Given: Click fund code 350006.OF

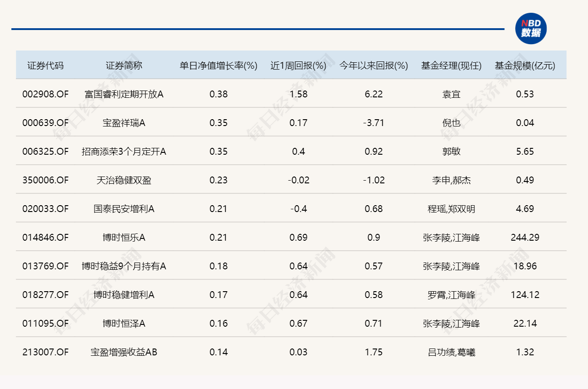Looking at the screenshot, I should click(46, 180).
